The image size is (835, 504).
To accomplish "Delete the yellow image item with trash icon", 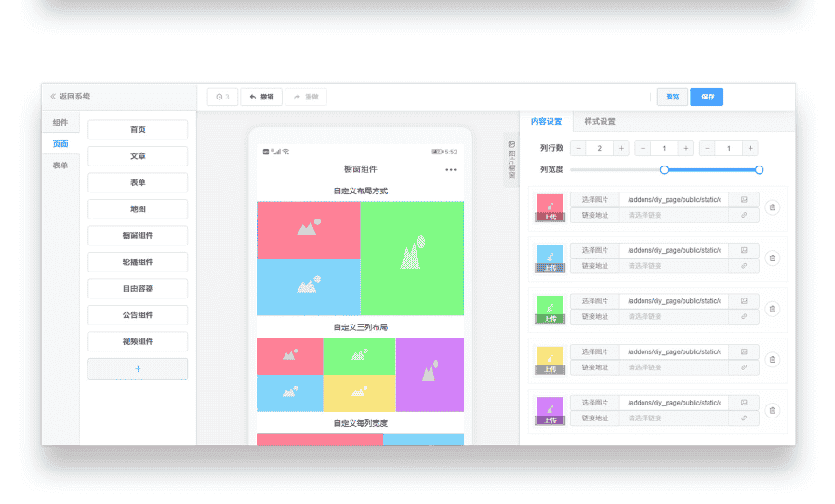I will tap(772, 359).
